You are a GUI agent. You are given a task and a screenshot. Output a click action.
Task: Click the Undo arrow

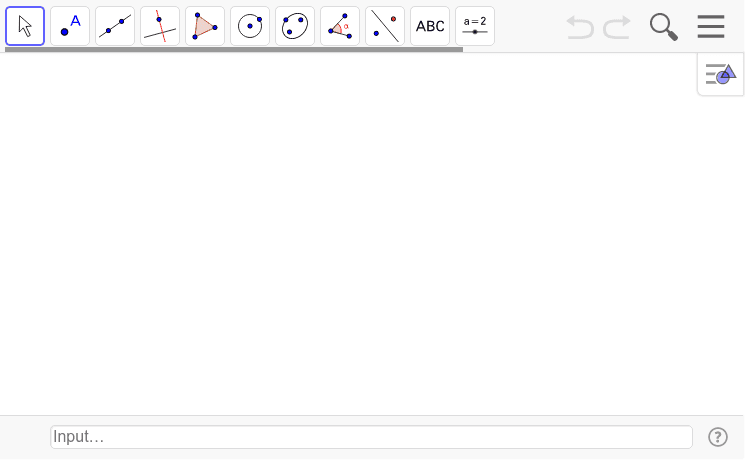pyautogui.click(x=580, y=27)
